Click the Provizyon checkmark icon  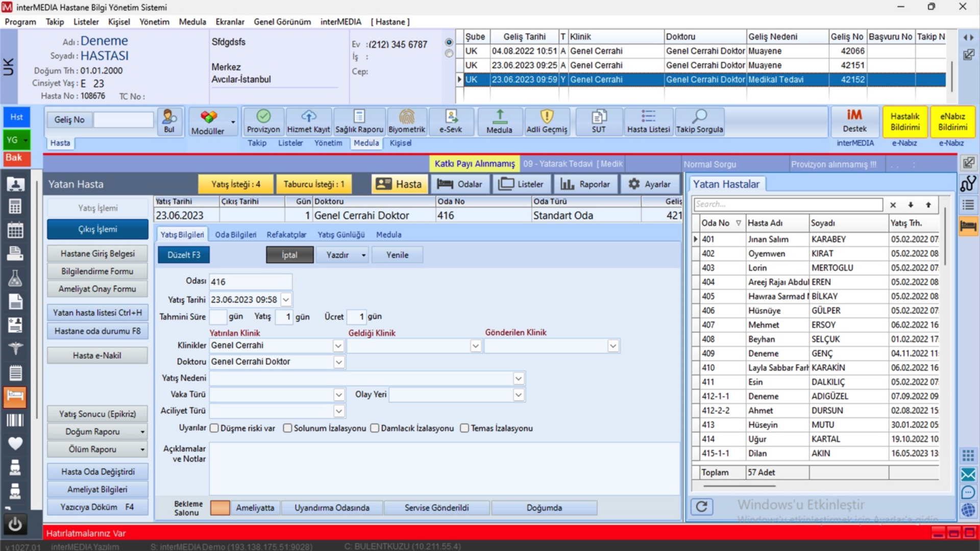click(x=263, y=117)
